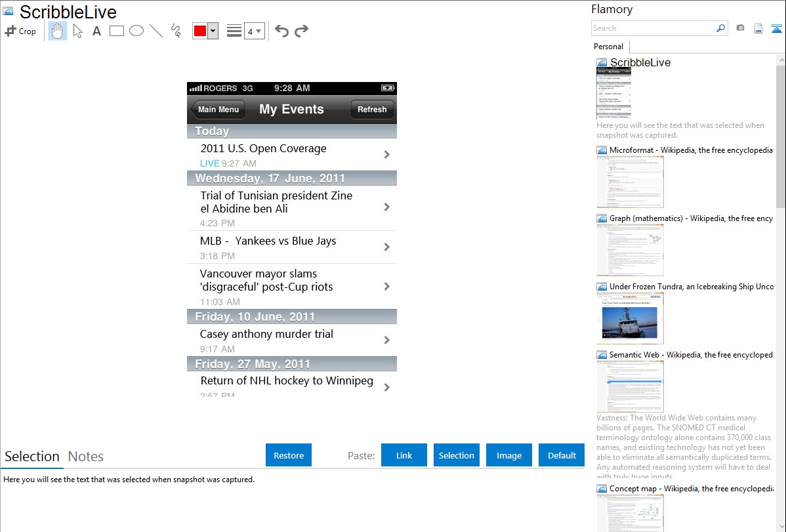Click the Friday, 10 June, 2011 header
The image size is (786, 532).
(x=292, y=316)
